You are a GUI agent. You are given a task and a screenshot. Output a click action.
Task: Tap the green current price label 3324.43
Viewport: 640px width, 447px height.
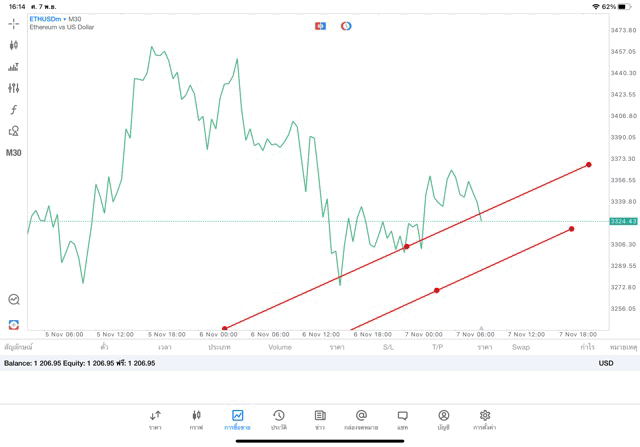tap(623, 221)
